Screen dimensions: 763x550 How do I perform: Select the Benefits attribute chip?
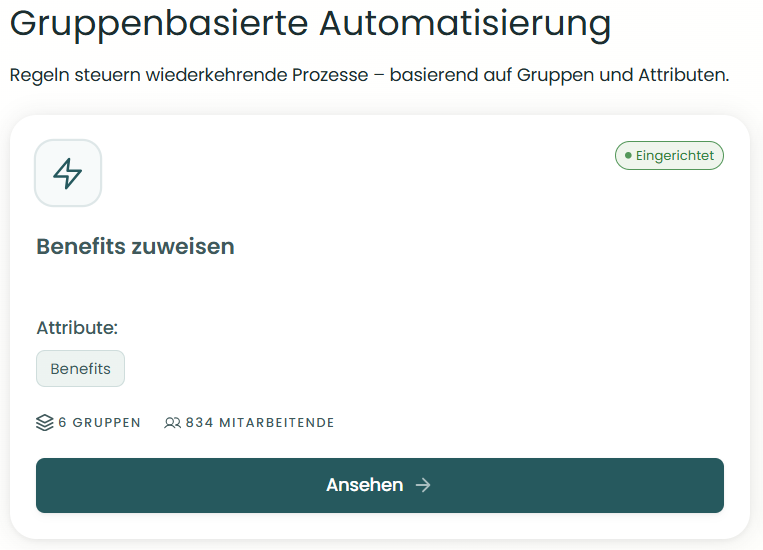pos(80,368)
